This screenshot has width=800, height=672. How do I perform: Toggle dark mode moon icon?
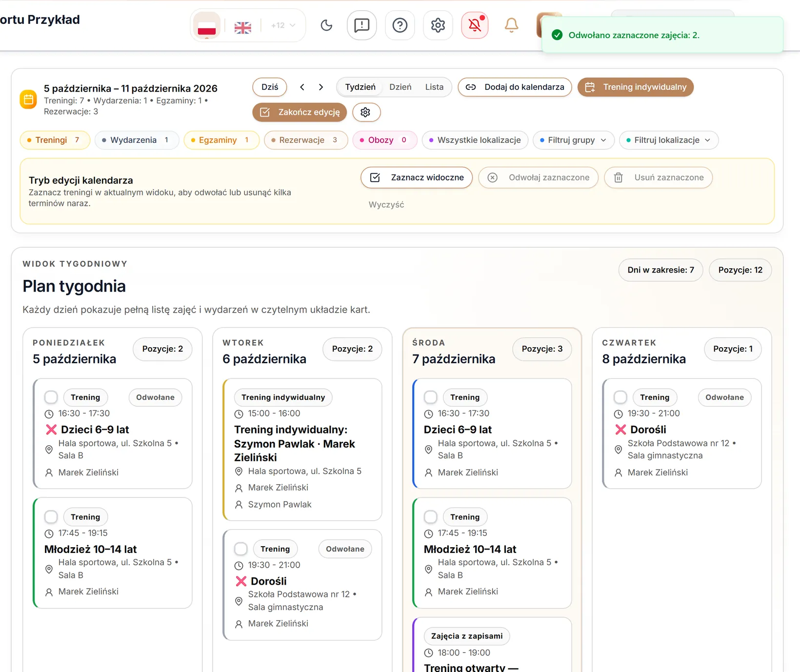326,25
